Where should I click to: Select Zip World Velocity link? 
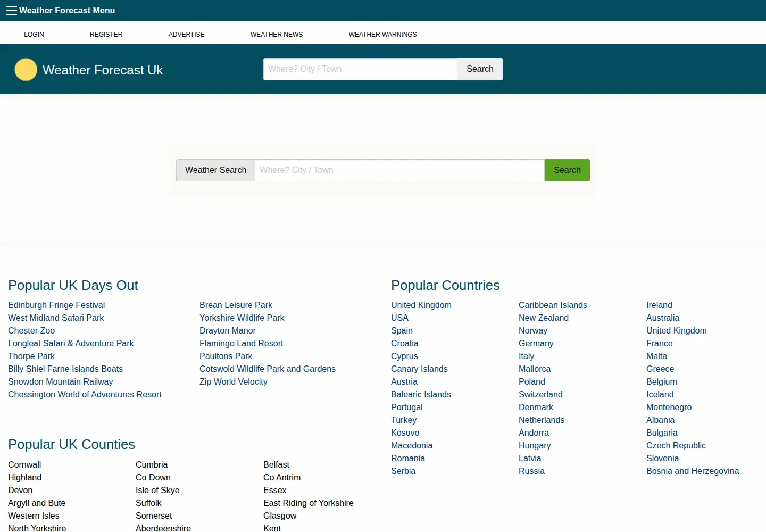(234, 382)
